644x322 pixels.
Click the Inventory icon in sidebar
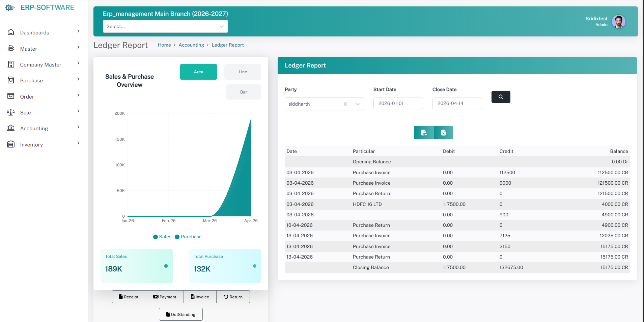pyautogui.click(x=11, y=144)
